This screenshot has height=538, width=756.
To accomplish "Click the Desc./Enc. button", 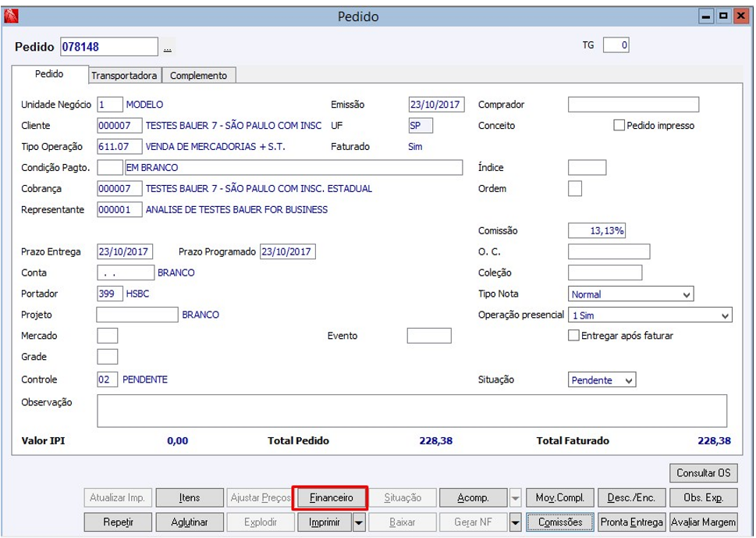I will (632, 497).
